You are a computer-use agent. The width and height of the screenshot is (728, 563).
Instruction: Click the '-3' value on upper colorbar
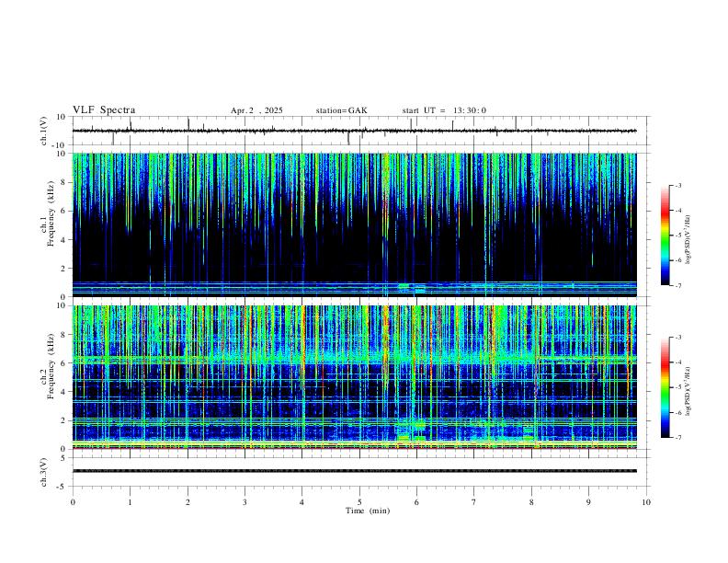[x=677, y=185]
